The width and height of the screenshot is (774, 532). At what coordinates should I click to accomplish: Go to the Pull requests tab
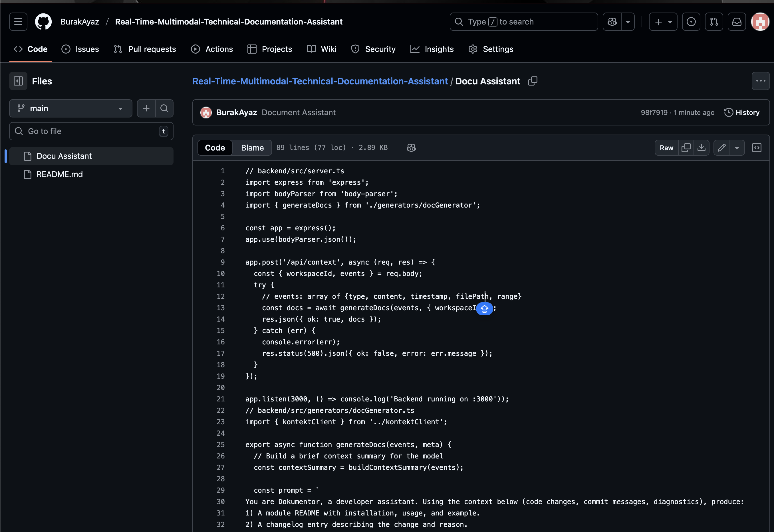point(145,49)
